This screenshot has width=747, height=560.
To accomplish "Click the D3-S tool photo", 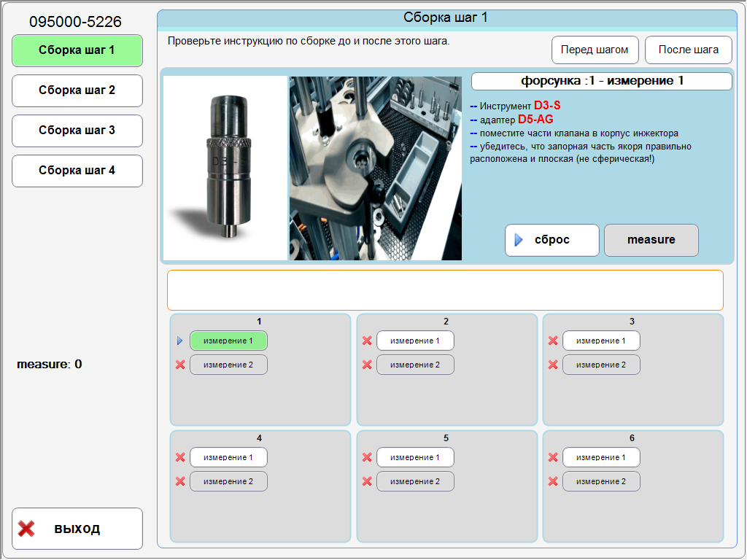I will pyautogui.click(x=225, y=168).
